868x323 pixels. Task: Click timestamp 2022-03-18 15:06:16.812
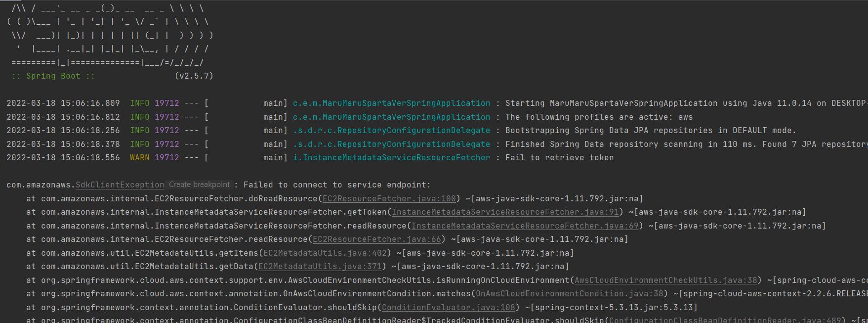(63, 117)
